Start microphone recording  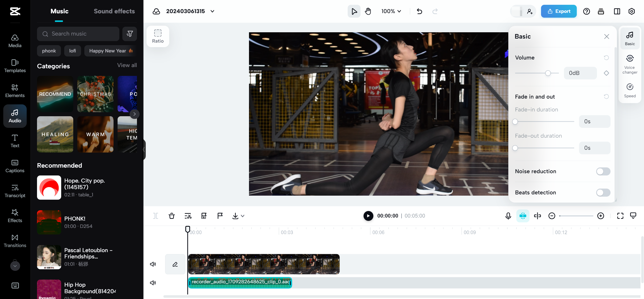pos(508,216)
